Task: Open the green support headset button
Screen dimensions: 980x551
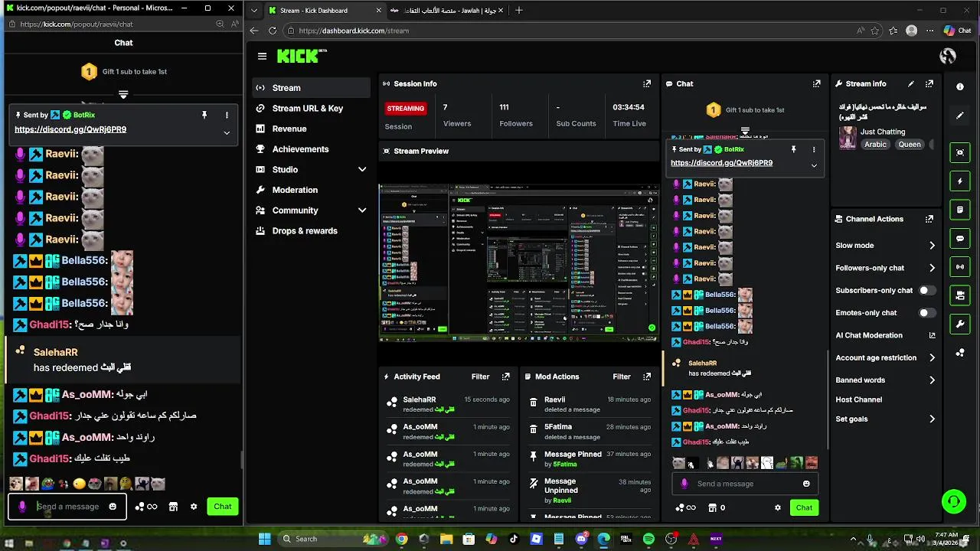Action: point(954,502)
